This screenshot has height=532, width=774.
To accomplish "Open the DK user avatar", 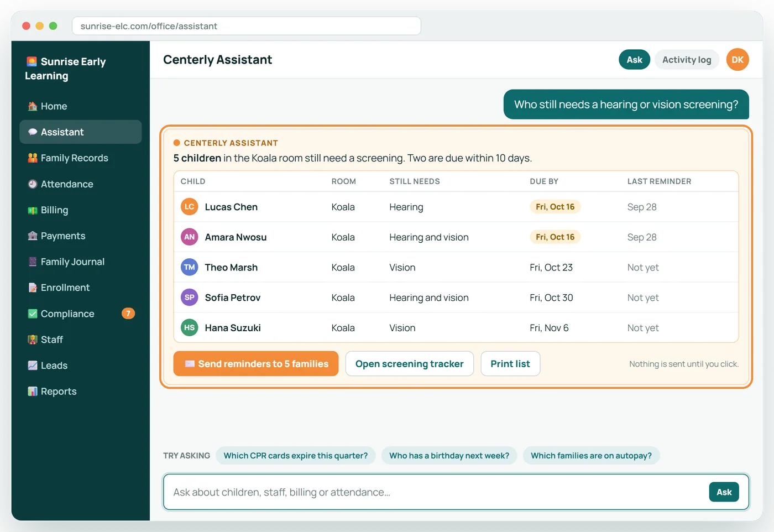I will (x=738, y=60).
